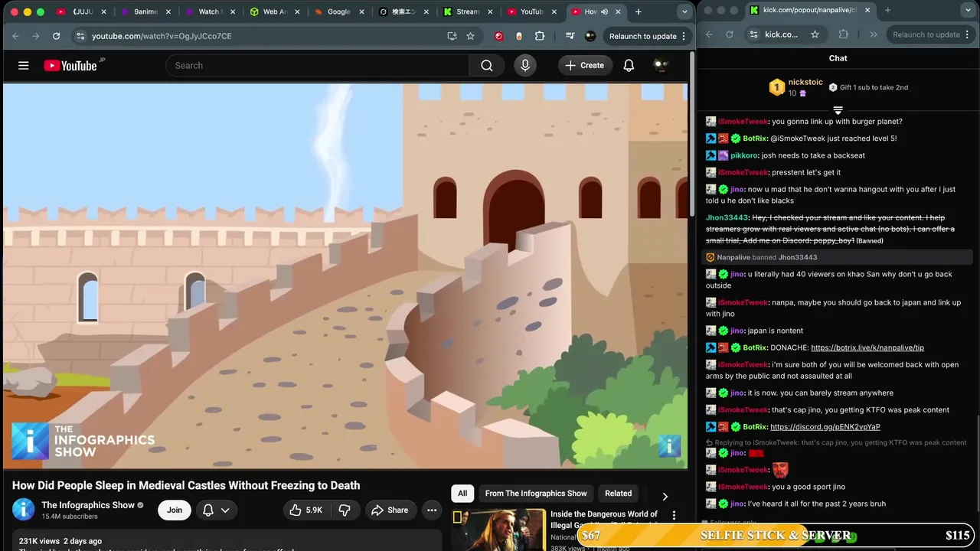This screenshot has width=980, height=551.
Task: Open the Chrome profile avatar in YouTube window
Action: pyautogui.click(x=590, y=36)
